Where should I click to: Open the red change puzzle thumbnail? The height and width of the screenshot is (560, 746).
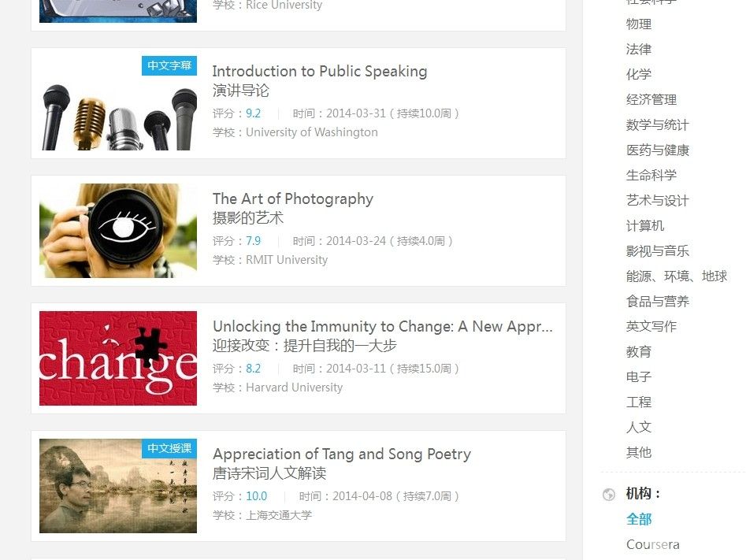[x=118, y=358]
